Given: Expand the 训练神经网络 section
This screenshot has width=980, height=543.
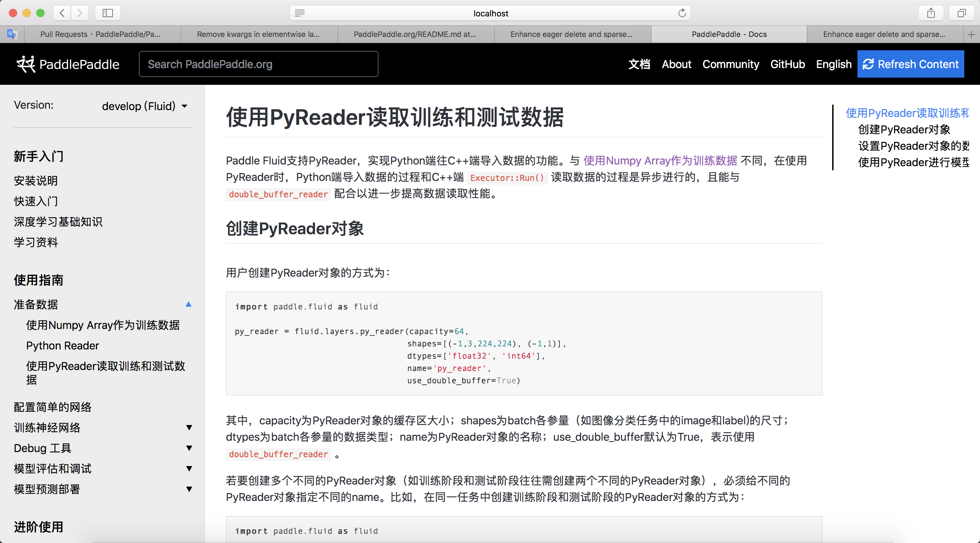Looking at the screenshot, I should pyautogui.click(x=189, y=427).
